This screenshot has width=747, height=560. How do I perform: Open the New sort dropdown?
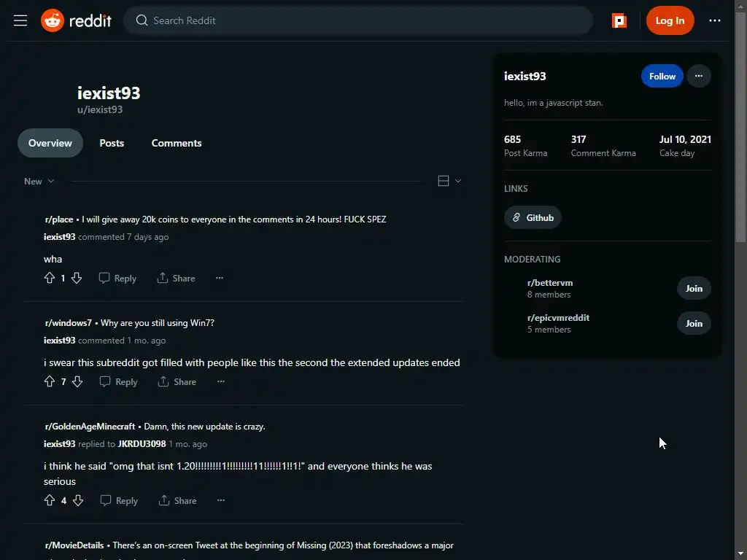click(x=39, y=182)
